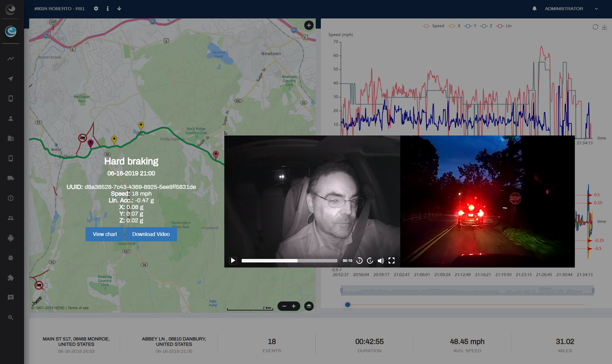Click the event UUID text
The width and height of the screenshot is (612, 364).
(x=131, y=187)
